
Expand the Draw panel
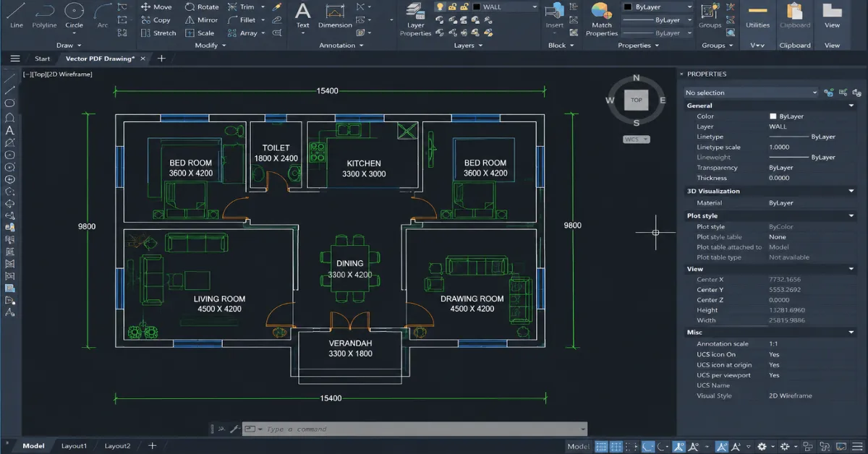[69, 46]
